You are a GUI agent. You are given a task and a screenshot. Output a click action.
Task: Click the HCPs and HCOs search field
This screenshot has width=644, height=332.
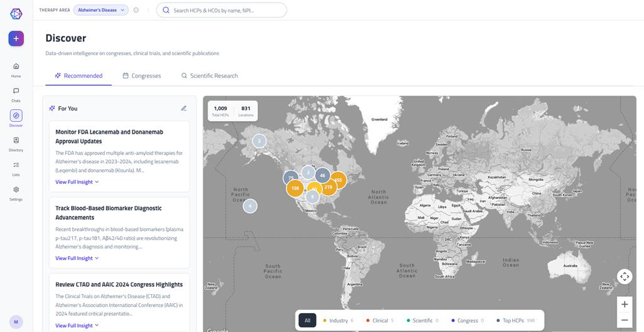pos(221,10)
